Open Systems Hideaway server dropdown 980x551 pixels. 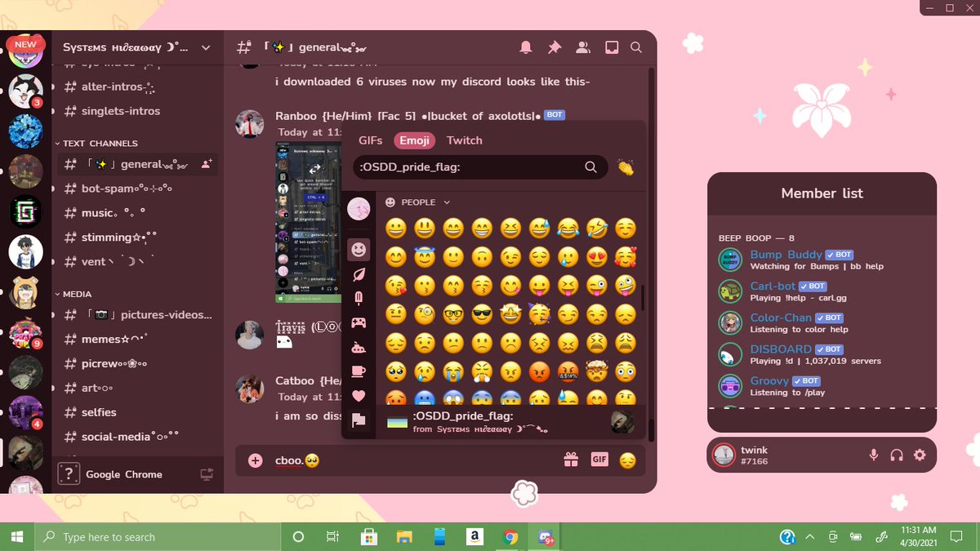point(137,47)
